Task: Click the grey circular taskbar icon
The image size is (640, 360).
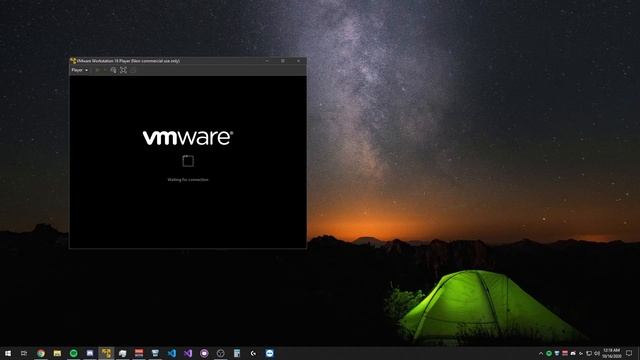Action: tap(220, 353)
